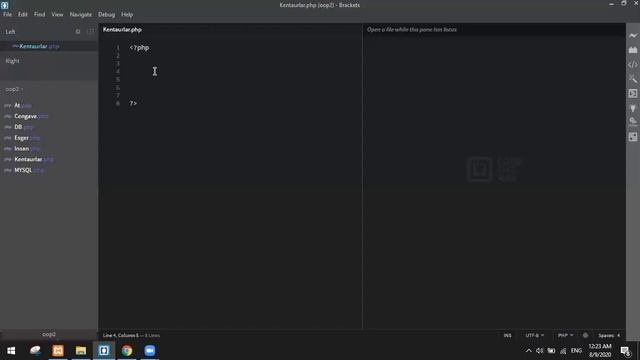Open Zoom from the taskbar

pyautogui.click(x=150, y=351)
